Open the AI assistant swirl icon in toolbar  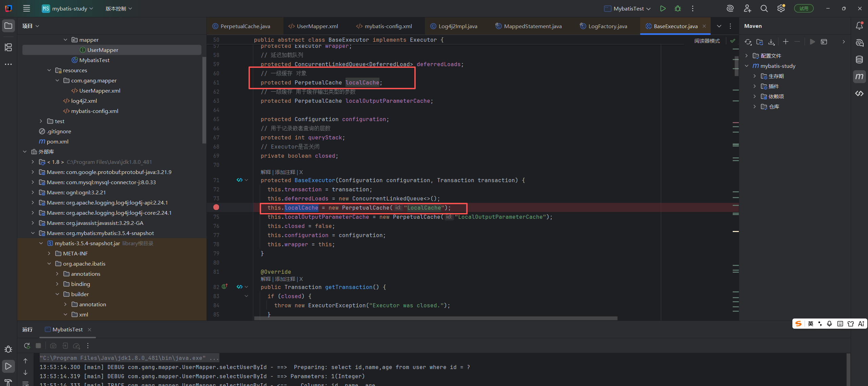click(x=730, y=8)
